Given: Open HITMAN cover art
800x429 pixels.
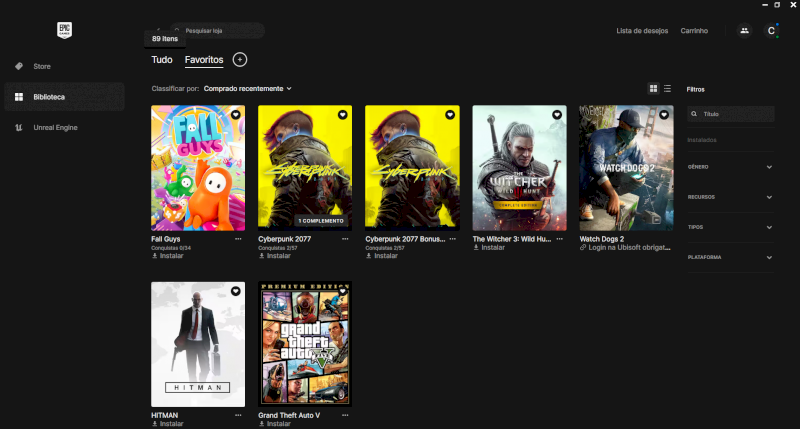Looking at the screenshot, I should coord(198,344).
